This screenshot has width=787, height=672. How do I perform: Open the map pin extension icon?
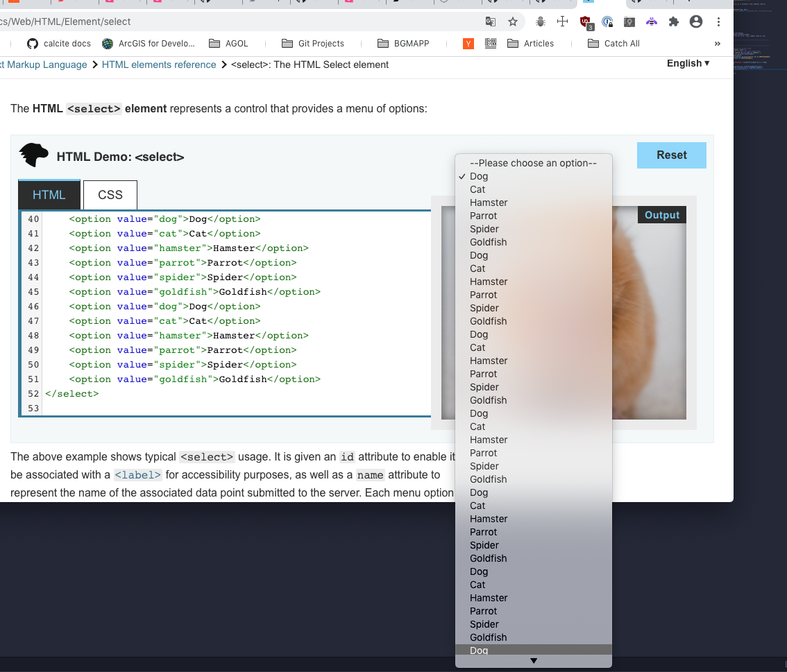(629, 21)
